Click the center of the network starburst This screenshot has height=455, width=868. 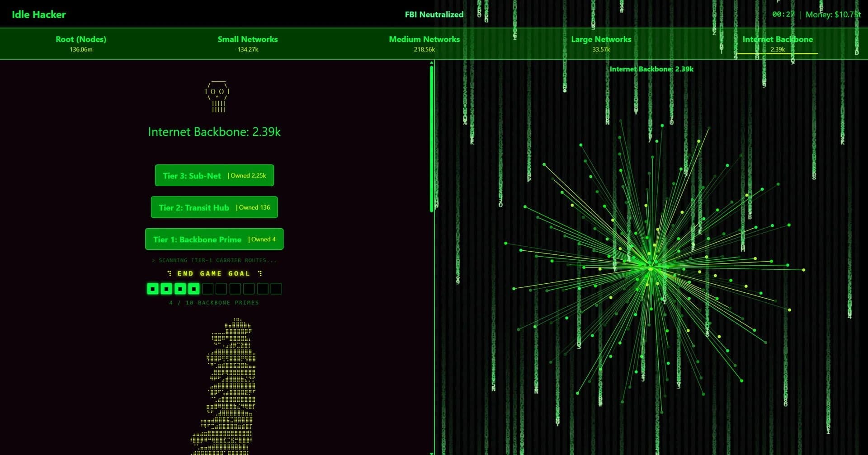point(651,269)
